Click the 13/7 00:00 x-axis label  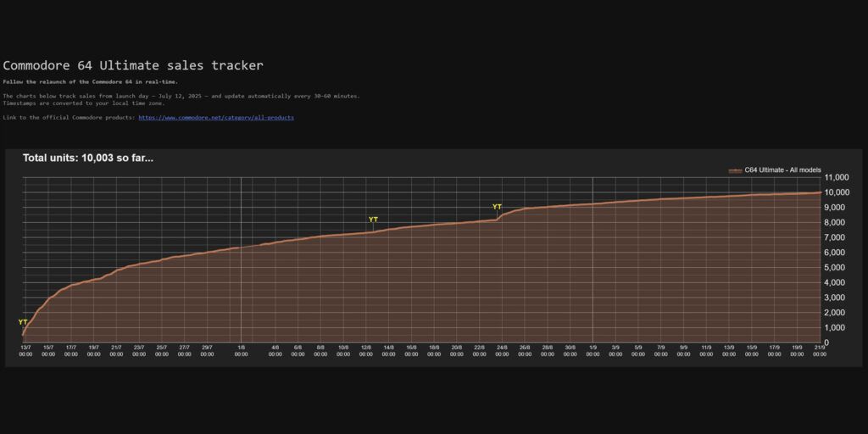point(25,351)
